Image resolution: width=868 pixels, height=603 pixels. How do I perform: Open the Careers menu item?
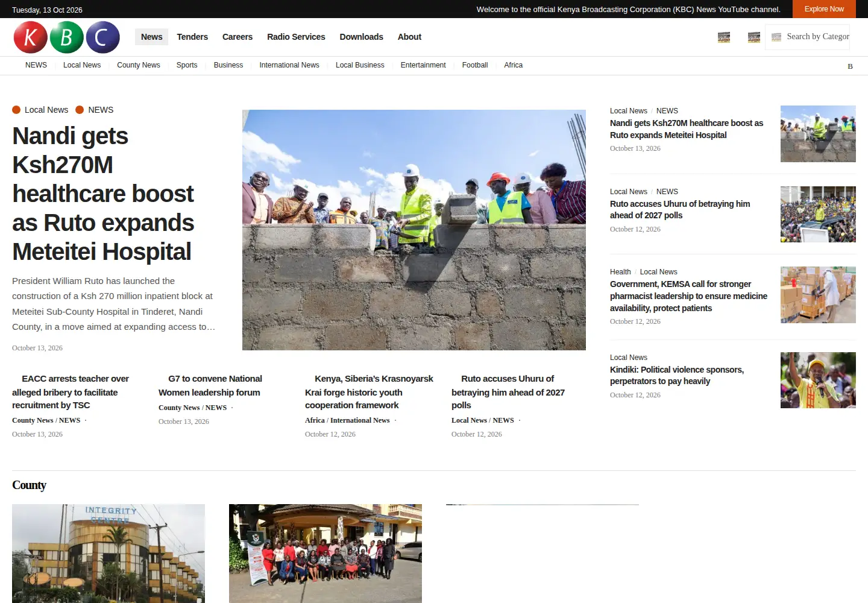[237, 37]
